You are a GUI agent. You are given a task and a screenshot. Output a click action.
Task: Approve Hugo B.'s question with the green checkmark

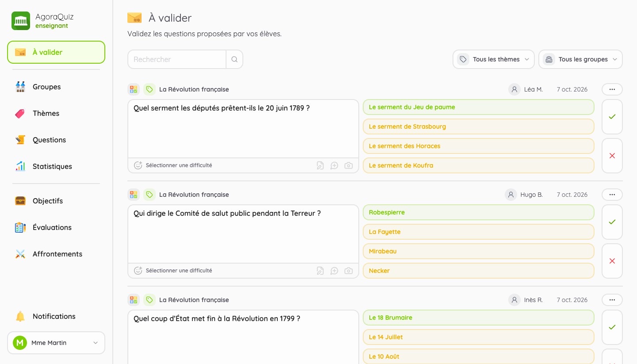pos(612,222)
